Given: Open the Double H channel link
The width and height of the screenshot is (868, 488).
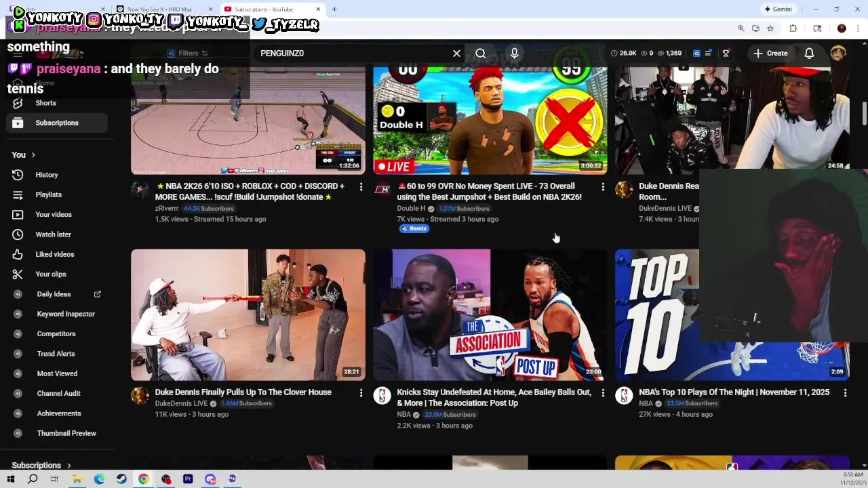Looking at the screenshot, I should click(411, 209).
